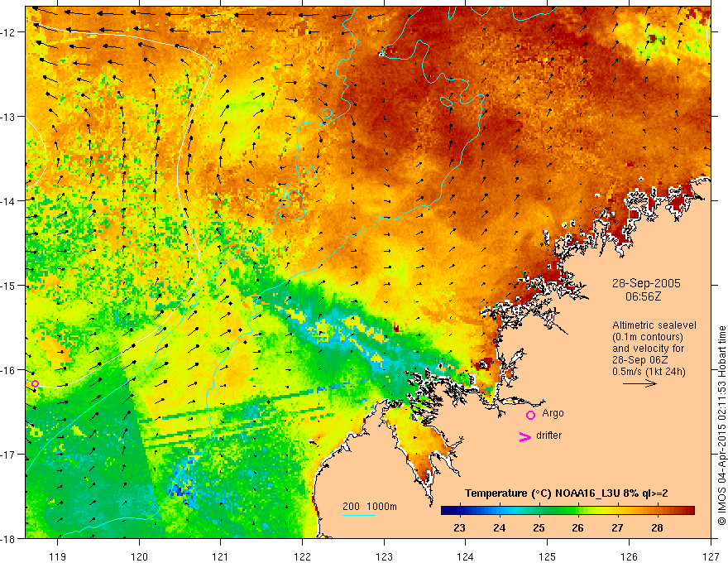The image size is (728, 563).
Task: Click the cyan 200 1000m depth contour line sample
Action: [358, 515]
